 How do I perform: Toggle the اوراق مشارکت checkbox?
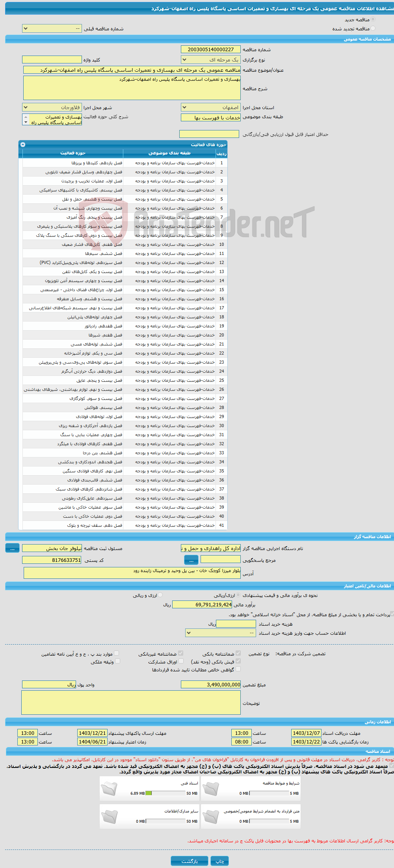[181, 661]
